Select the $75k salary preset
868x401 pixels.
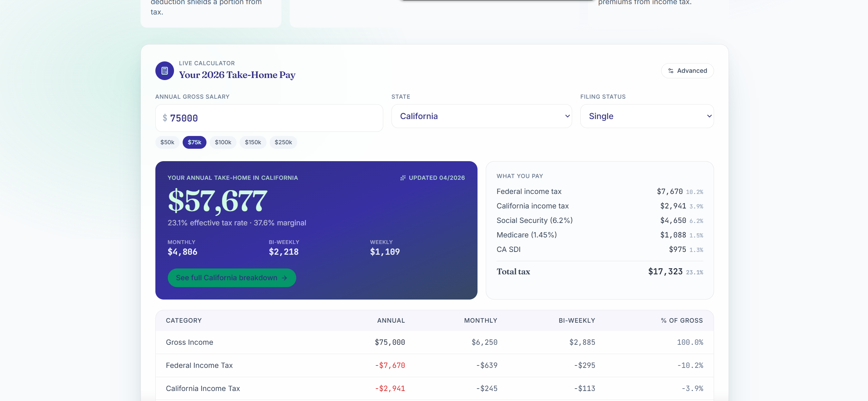[x=194, y=142]
